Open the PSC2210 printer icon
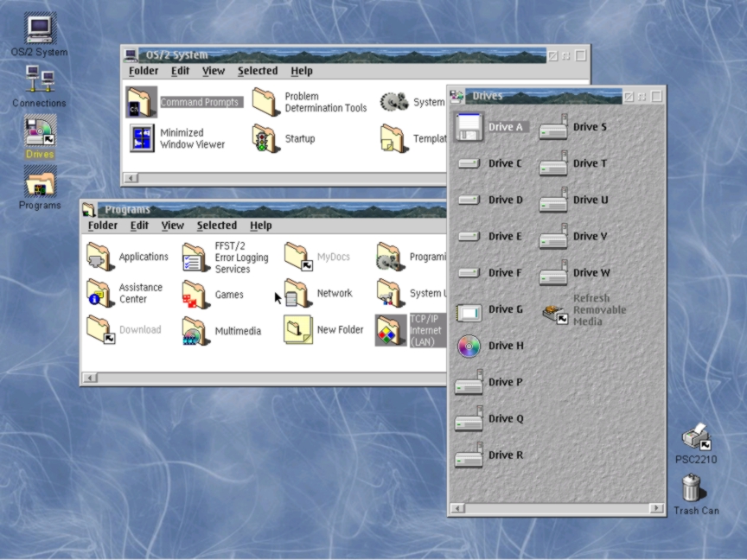 [x=695, y=438]
